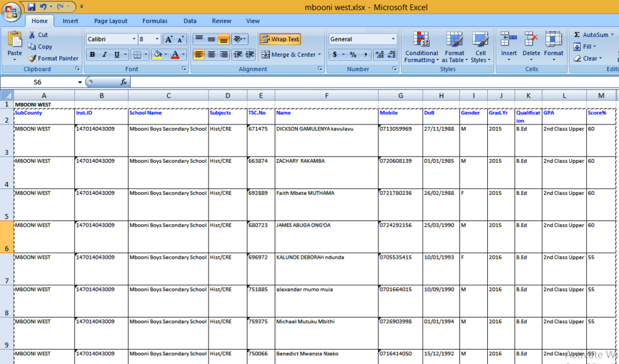The image size is (619, 364).
Task: Open the Data tab
Action: tap(190, 21)
